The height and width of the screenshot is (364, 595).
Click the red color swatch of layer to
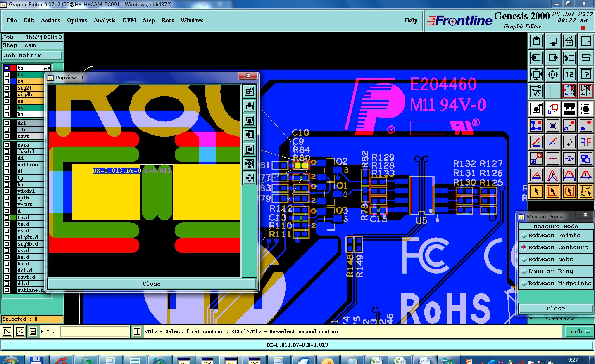tap(13, 68)
